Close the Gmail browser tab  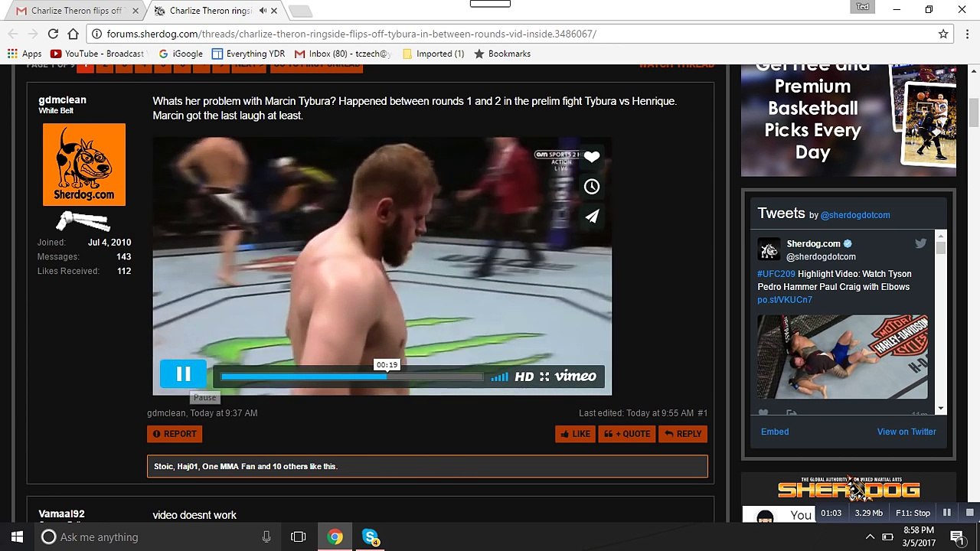point(136,11)
